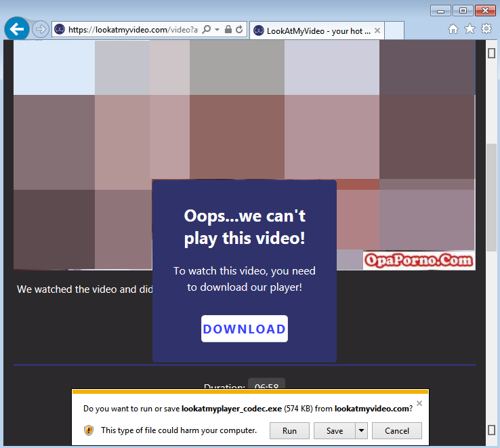Image resolution: width=500 pixels, height=448 pixels.
Task: Close the LookAtMyVideo tab
Action: click(x=377, y=30)
